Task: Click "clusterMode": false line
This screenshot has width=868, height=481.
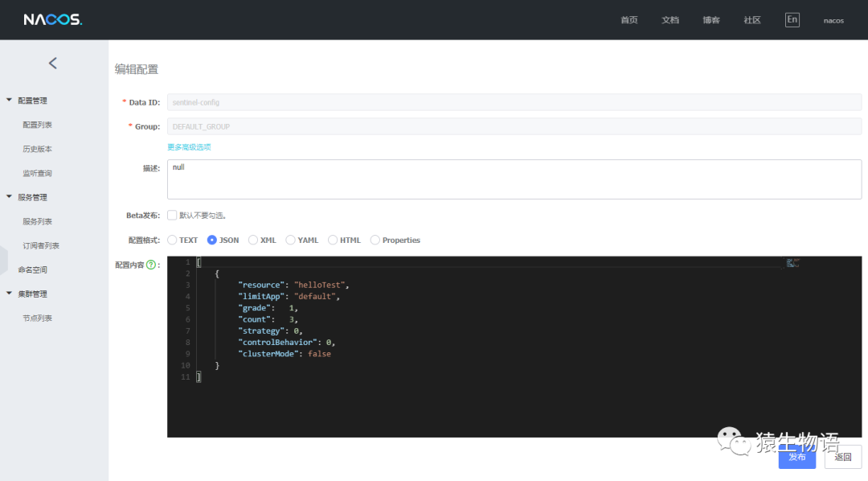Action: (285, 354)
